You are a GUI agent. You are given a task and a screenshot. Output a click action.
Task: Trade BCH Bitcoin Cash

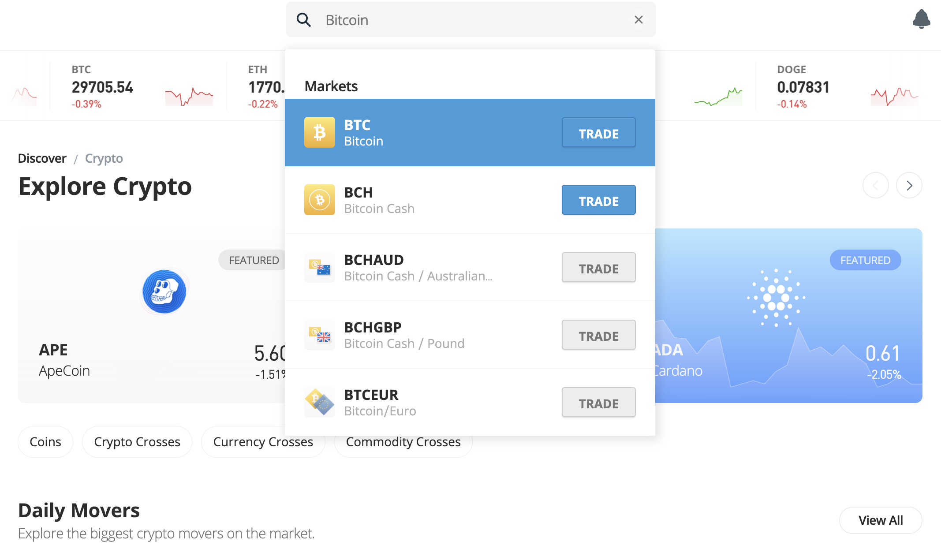point(598,200)
